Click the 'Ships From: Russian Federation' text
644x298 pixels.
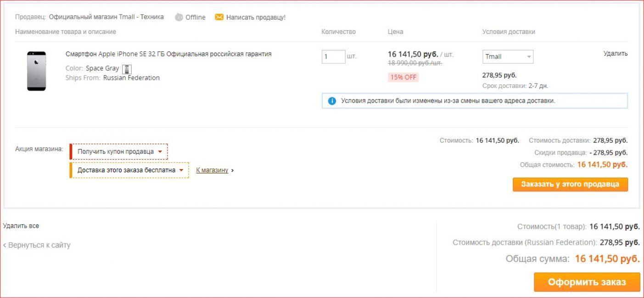click(x=112, y=78)
